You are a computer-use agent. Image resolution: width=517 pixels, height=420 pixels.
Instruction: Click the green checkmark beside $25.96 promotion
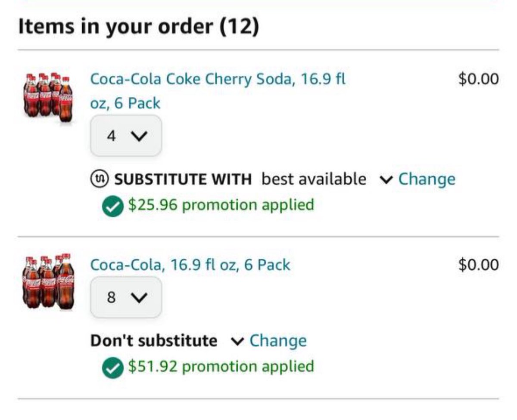(112, 206)
